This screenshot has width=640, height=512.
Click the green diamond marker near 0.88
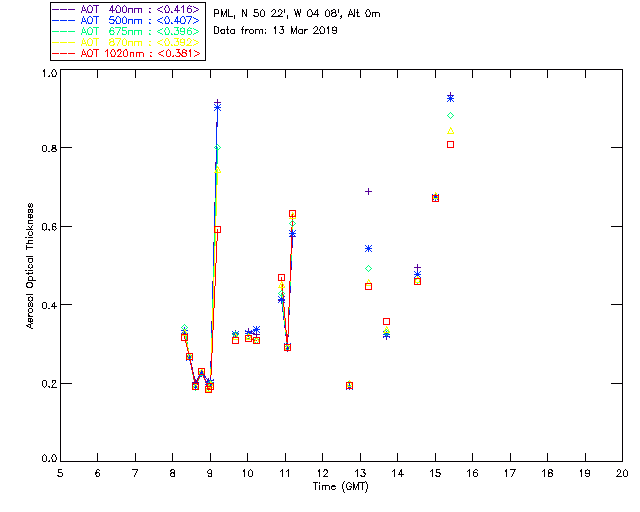pos(450,116)
